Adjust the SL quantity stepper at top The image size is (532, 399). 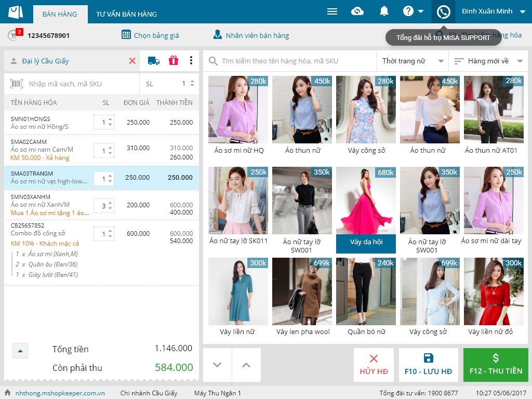(192, 83)
